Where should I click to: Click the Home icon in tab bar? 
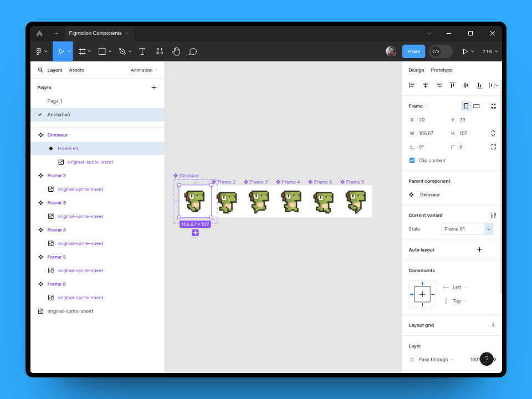39,33
